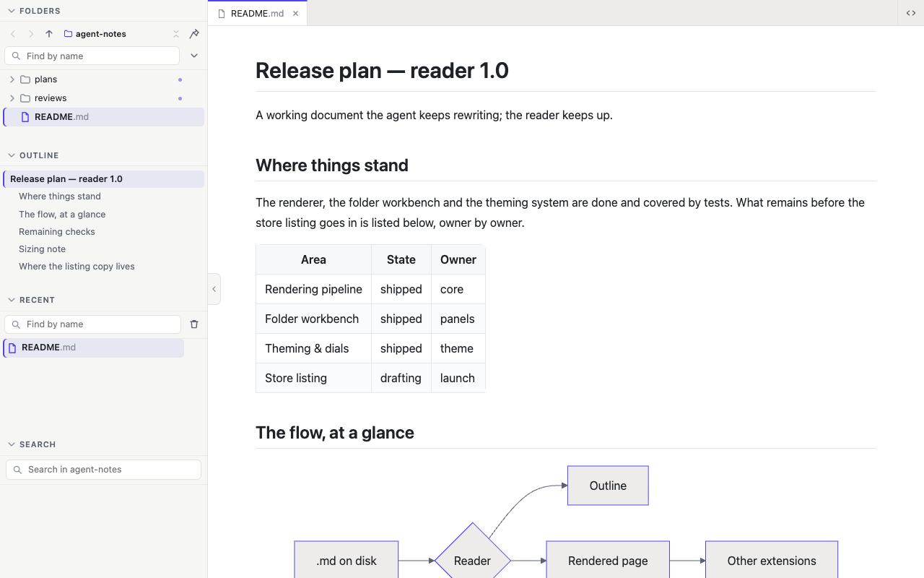Open README.md from the Recent list
924x578 pixels.
click(x=94, y=348)
